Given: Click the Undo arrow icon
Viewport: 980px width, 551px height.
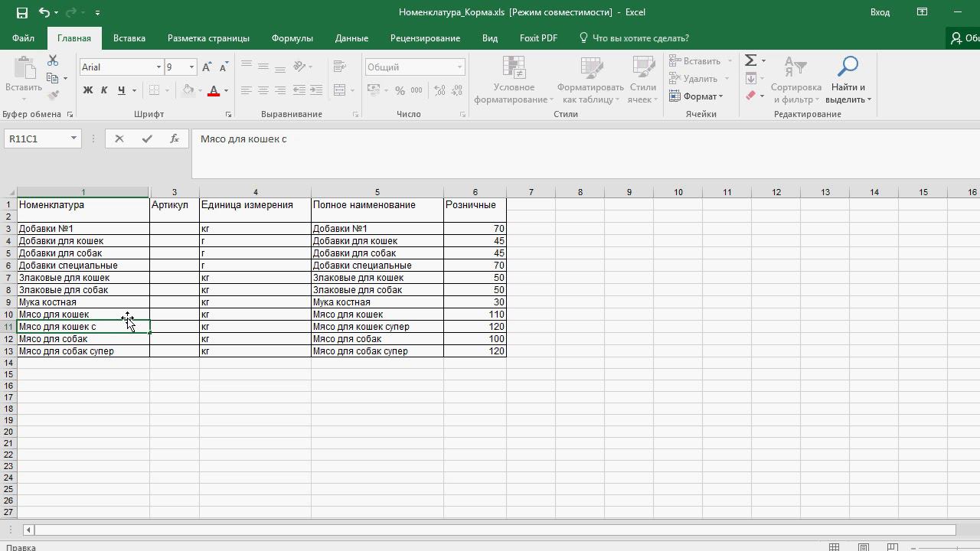Looking at the screenshot, I should tap(44, 12).
